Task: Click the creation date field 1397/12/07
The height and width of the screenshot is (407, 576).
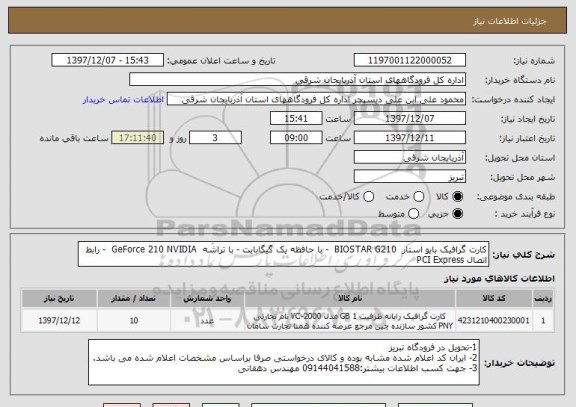Action: [410, 119]
